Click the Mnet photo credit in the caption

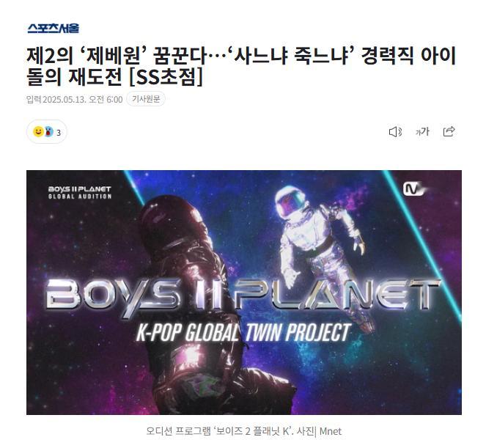click(x=331, y=431)
